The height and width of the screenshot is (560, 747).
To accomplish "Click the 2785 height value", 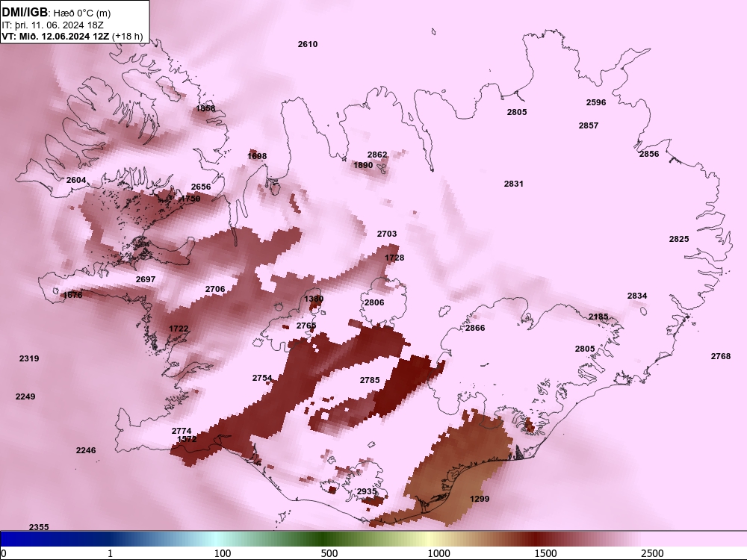I will point(370,380).
